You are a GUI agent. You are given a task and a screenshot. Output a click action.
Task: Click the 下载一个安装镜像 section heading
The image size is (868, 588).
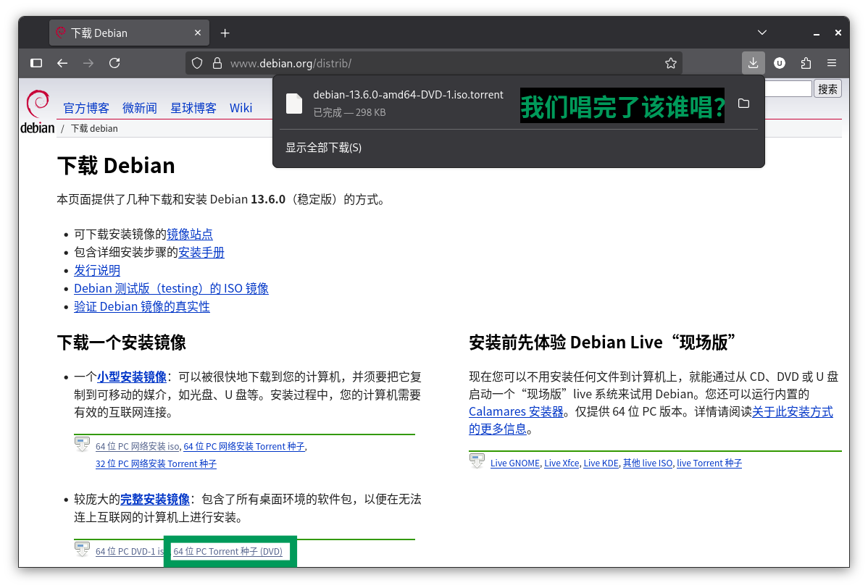[x=121, y=343]
